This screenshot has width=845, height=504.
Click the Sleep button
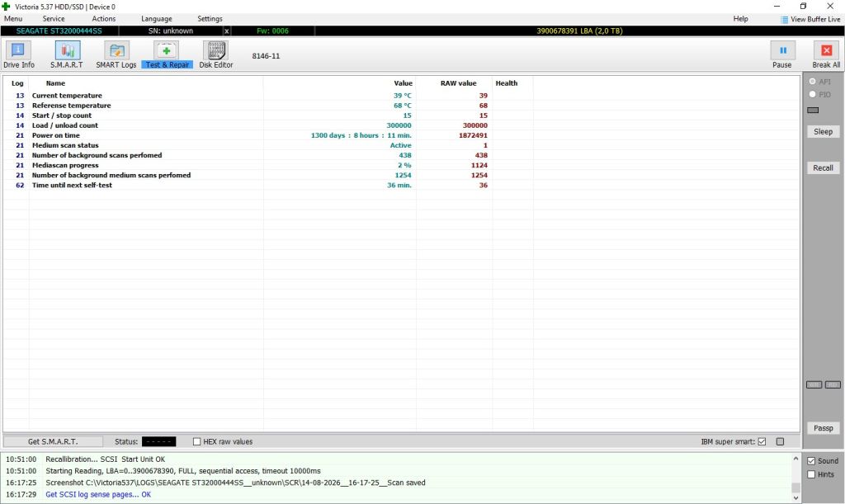click(x=823, y=131)
